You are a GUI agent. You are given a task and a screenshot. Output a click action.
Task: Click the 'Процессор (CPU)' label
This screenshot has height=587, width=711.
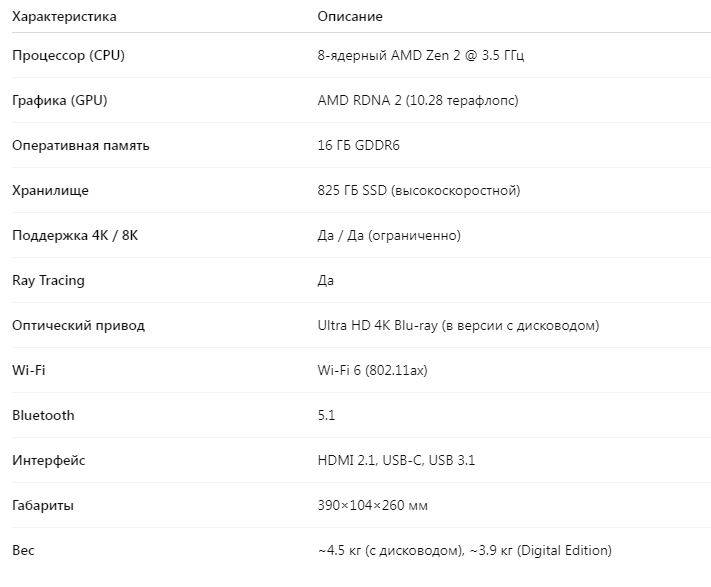(69, 55)
